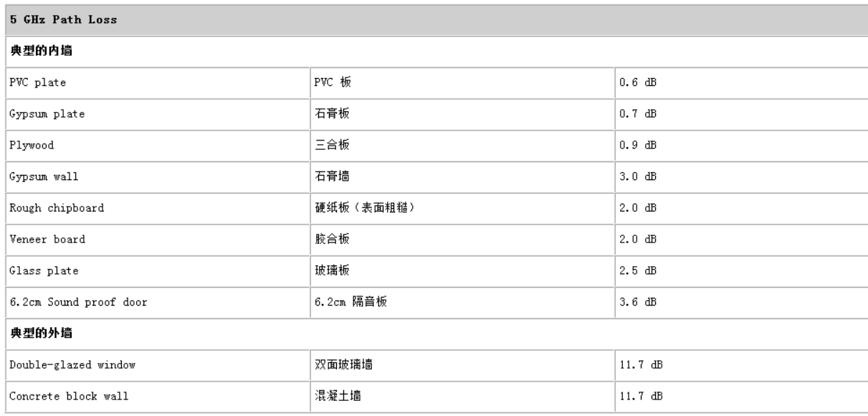Click the 0.6 dB value
868x416 pixels.
638,82
